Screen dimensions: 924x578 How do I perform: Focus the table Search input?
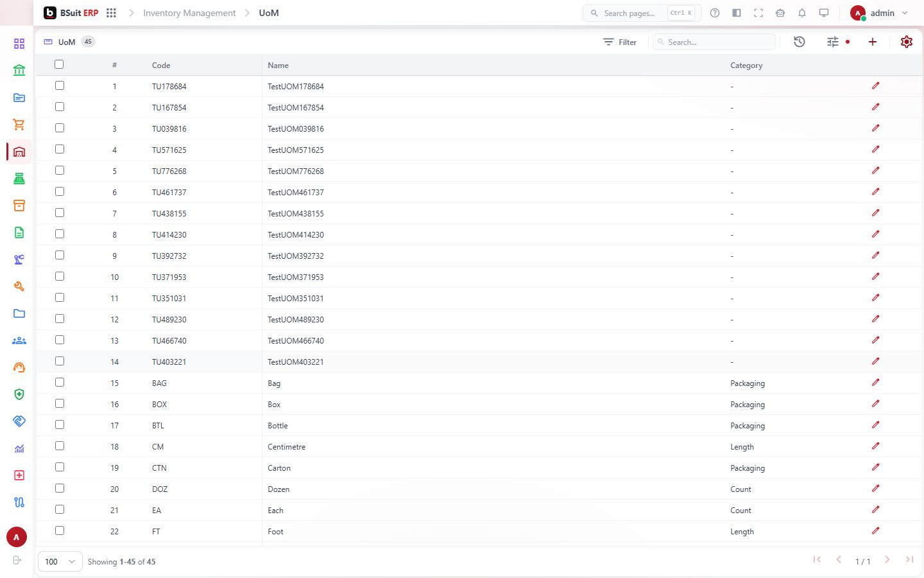pyautogui.click(x=714, y=42)
